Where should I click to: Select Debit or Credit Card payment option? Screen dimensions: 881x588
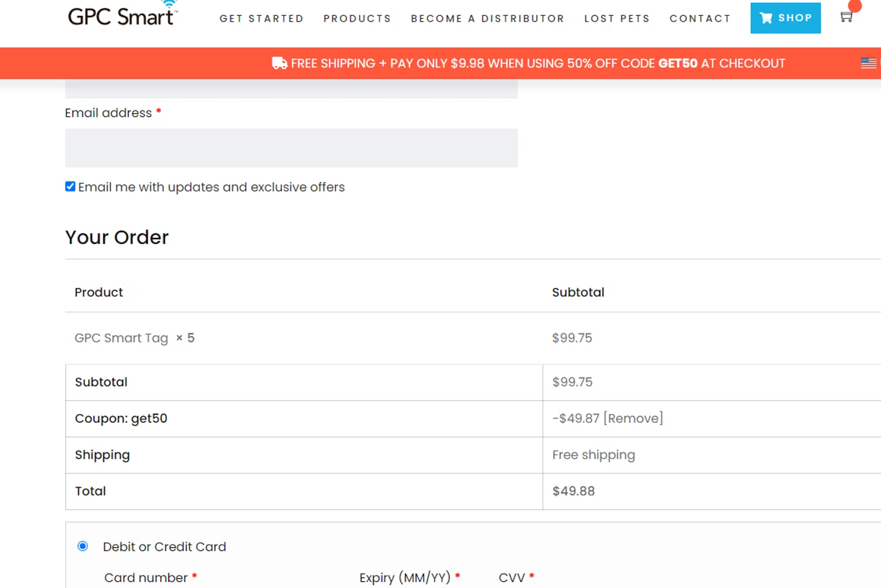(x=83, y=546)
